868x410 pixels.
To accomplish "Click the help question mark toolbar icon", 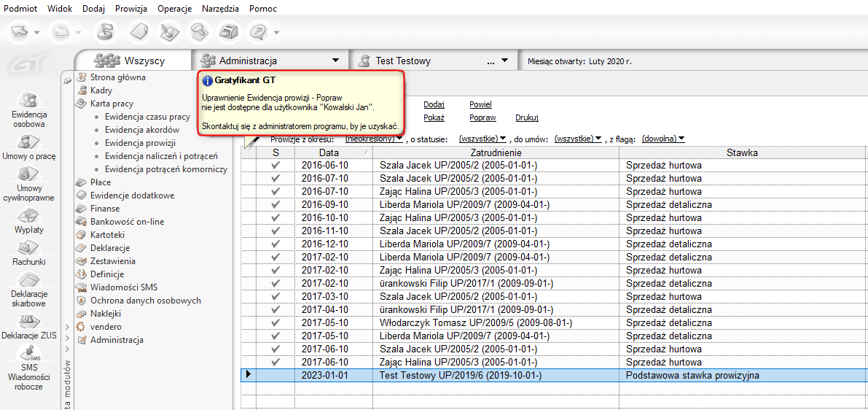I will click(259, 32).
